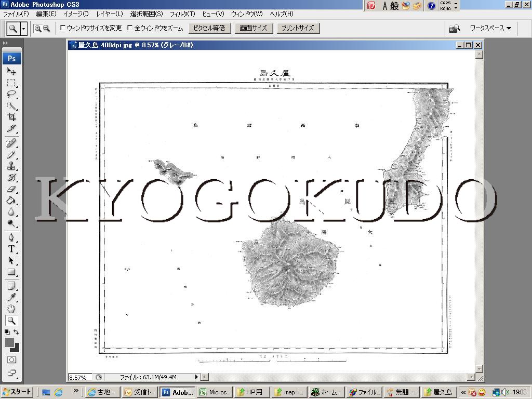
Task: Click the background color swatch
Action: point(17,350)
